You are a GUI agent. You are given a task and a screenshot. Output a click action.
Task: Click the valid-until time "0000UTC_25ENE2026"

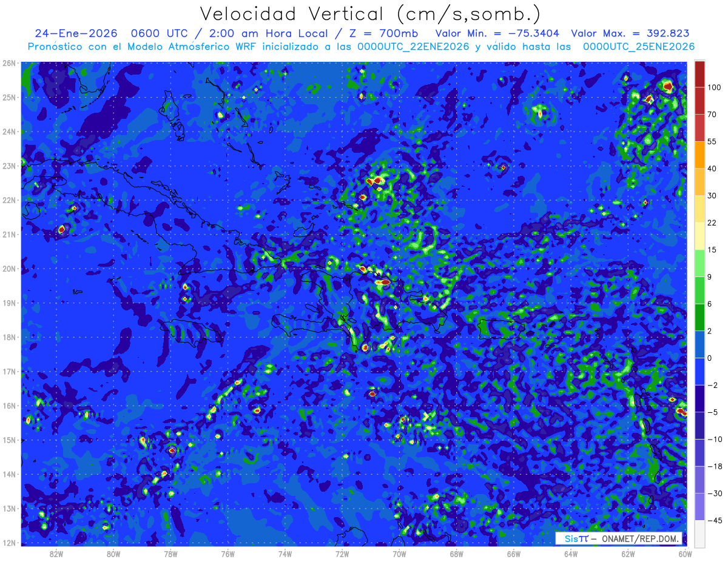point(639,47)
